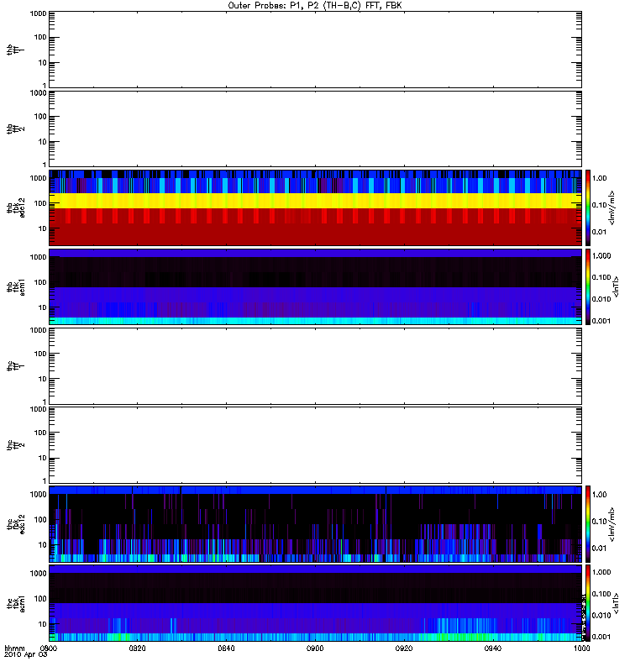The height and width of the screenshot is (672, 630).
Task: Click the axis title of the second thb panel
Action: 16,129
